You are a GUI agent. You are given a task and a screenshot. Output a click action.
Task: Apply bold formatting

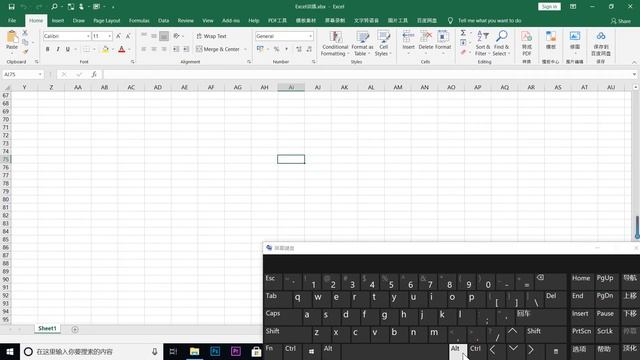[47, 49]
